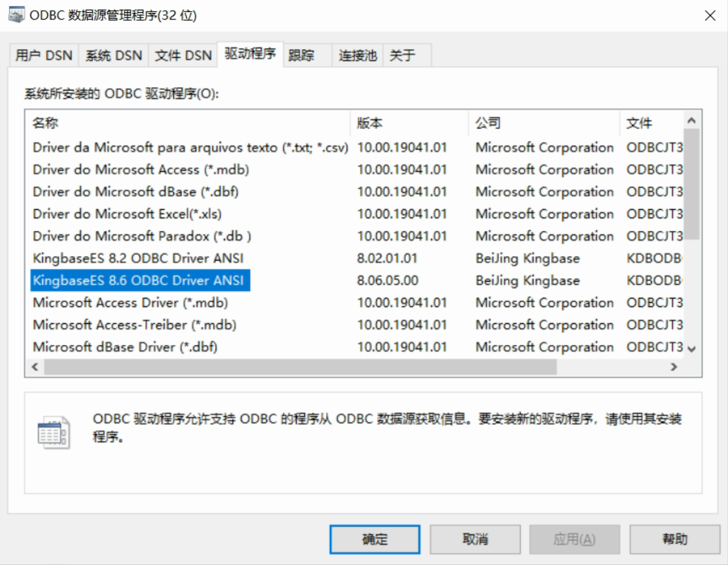This screenshot has height=565, width=728.
Task: Select the 驱动程序 tab
Action: pyautogui.click(x=250, y=54)
